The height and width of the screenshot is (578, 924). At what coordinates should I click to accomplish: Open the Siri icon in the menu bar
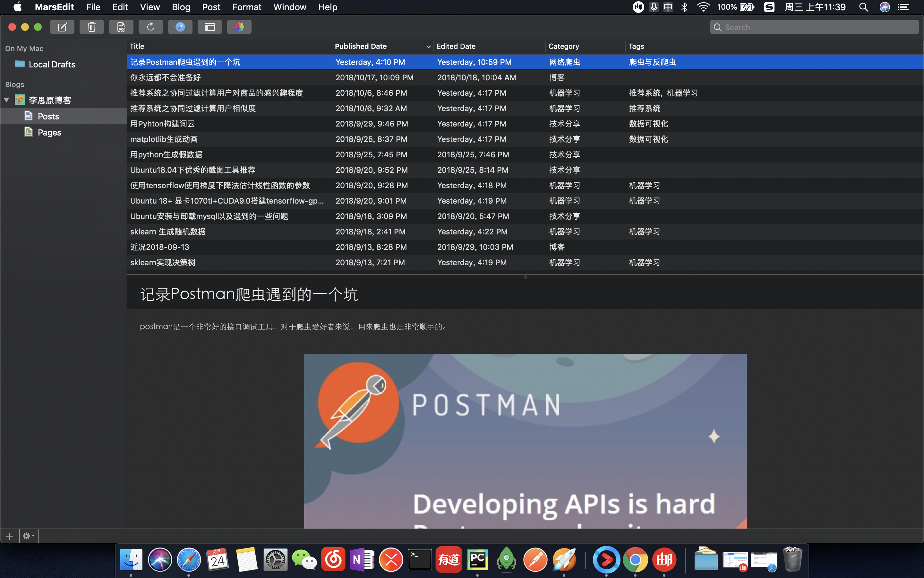point(885,7)
